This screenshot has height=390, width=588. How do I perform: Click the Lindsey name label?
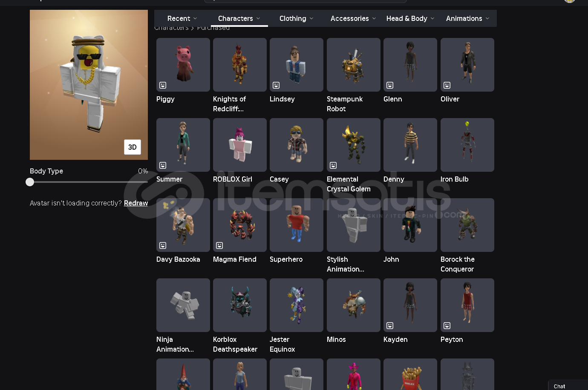tap(282, 99)
